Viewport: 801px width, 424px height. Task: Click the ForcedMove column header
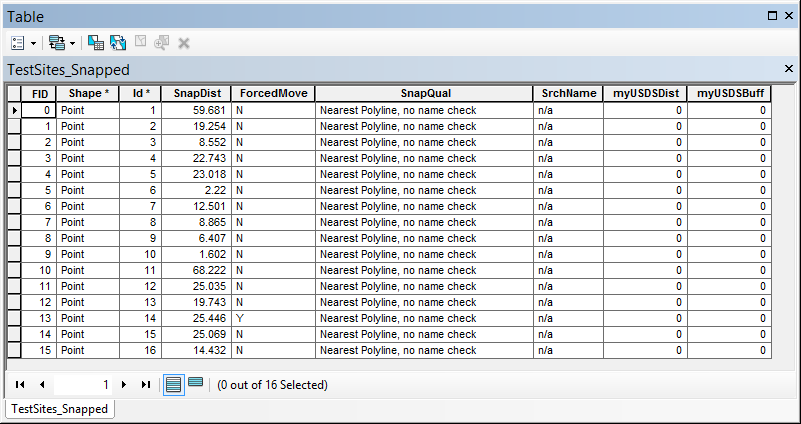pos(273,93)
